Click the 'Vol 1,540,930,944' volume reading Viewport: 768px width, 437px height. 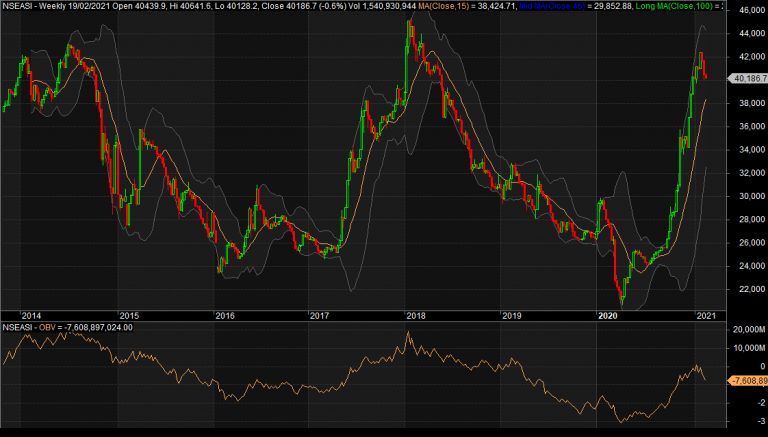pos(383,6)
